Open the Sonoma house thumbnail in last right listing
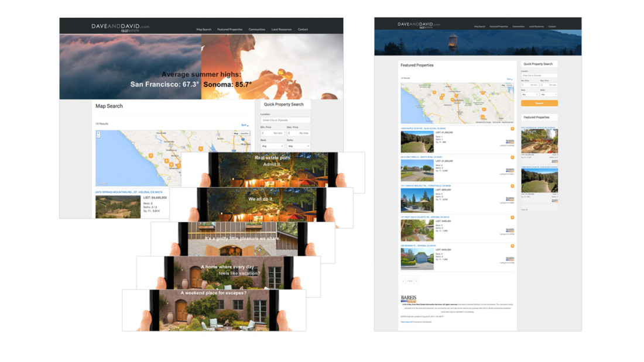644x362 pixels. pos(417,260)
